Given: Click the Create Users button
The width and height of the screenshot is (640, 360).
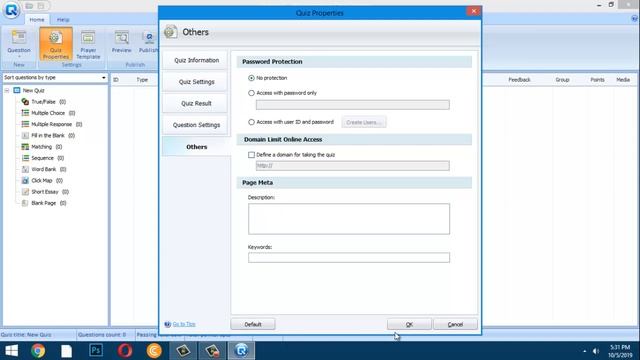Looking at the screenshot, I should coord(364,122).
